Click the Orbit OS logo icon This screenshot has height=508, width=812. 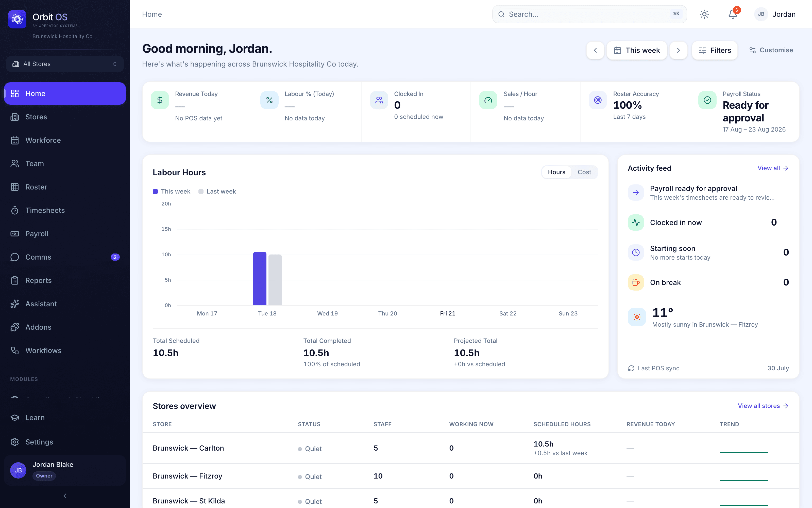click(17, 19)
